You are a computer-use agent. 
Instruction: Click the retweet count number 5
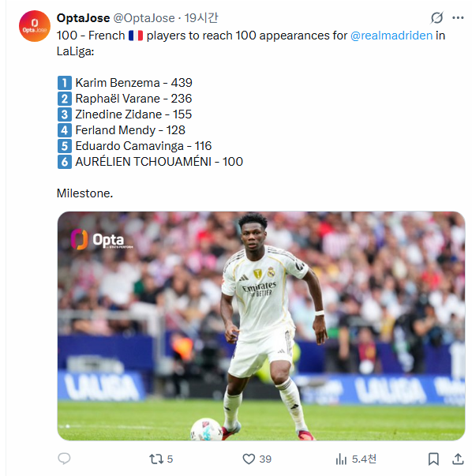pyautogui.click(x=170, y=459)
